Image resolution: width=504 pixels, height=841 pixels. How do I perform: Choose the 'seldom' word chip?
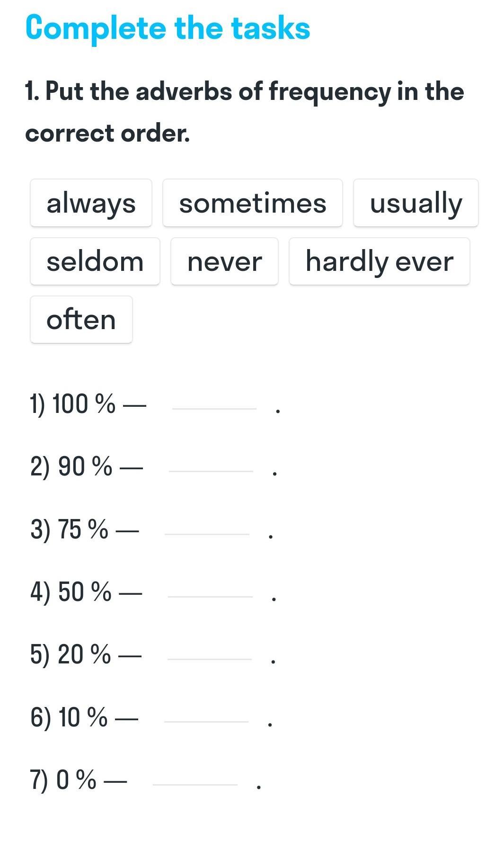point(95,261)
